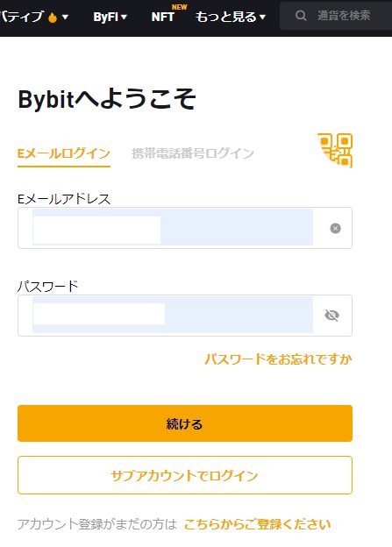
Task: Click the NEW badge above NFT
Action: point(180,7)
